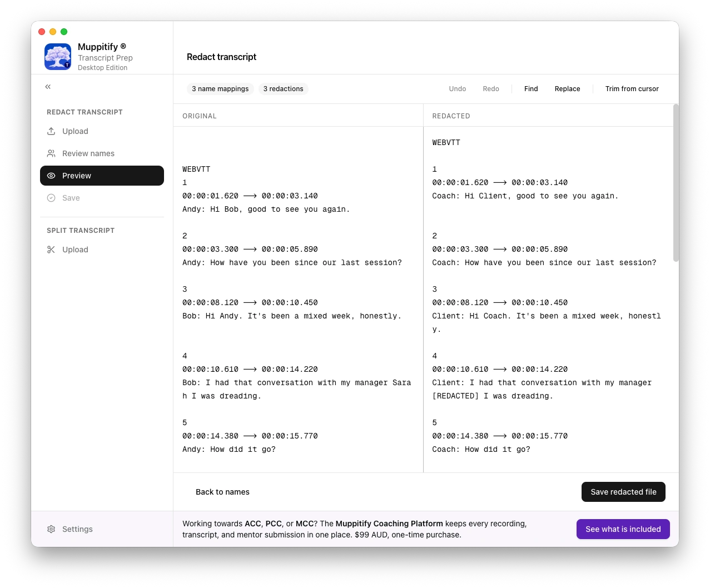The height and width of the screenshot is (588, 710).
Task: Select the Review names people icon
Action: pos(52,153)
